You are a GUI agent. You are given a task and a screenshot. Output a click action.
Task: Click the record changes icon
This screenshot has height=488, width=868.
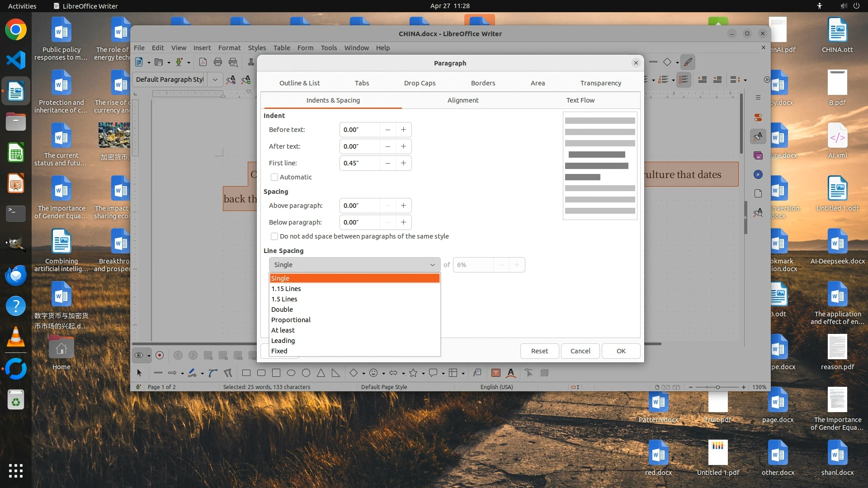click(x=160, y=355)
